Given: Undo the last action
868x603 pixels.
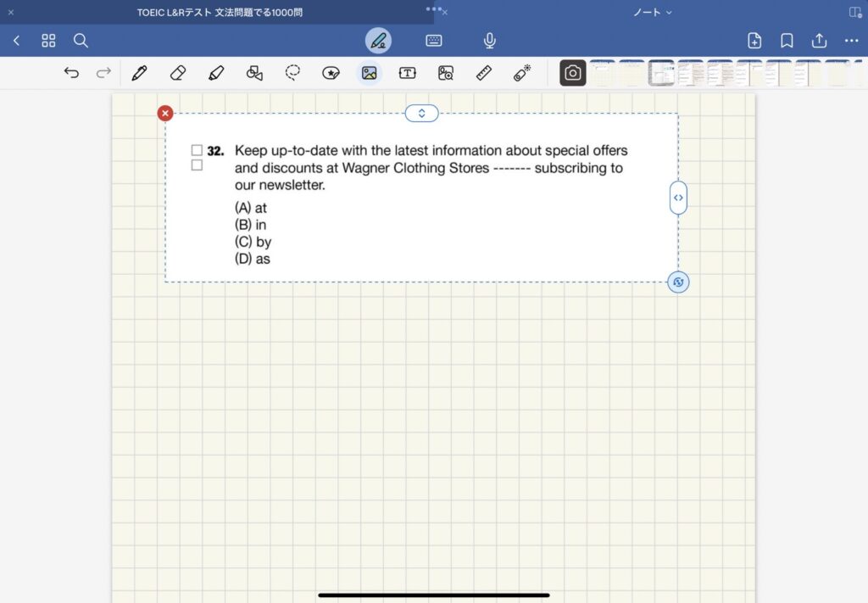Looking at the screenshot, I should [71, 73].
